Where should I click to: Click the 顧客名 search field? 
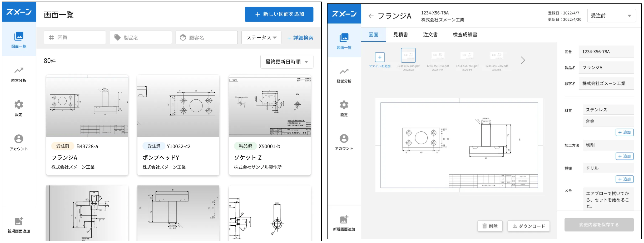coord(207,37)
